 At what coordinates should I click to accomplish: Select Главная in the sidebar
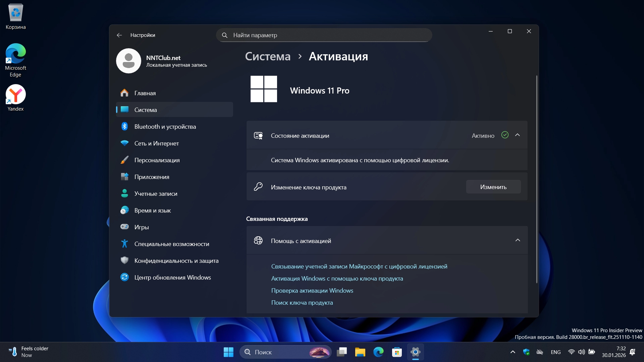pos(145,93)
